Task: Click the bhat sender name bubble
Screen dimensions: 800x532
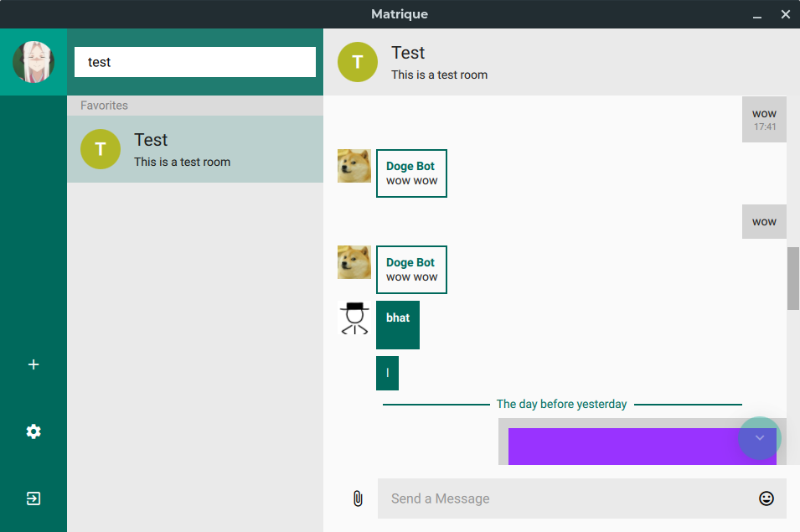Action: 398,325
